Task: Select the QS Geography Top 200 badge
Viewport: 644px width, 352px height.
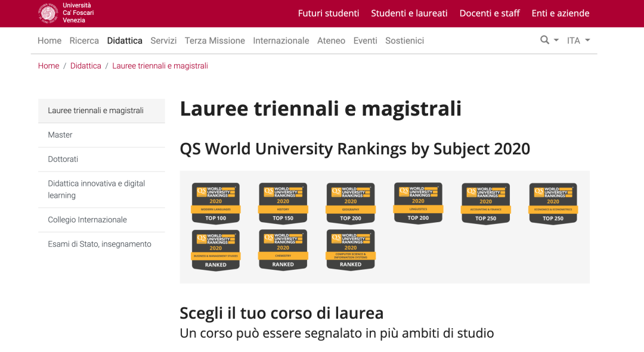Action: coord(351,204)
